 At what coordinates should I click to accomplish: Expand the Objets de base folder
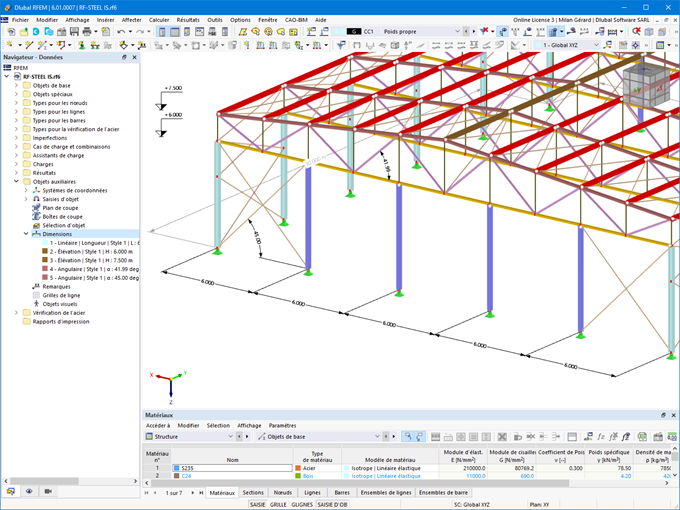[16, 85]
